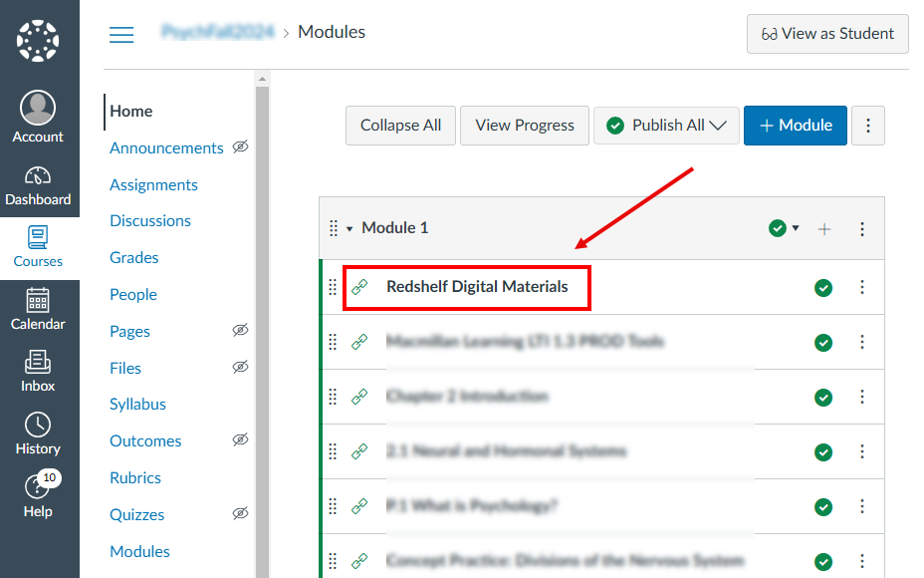Unpublish the Macmillan Learning LTI item
924x578 pixels.
tap(823, 343)
